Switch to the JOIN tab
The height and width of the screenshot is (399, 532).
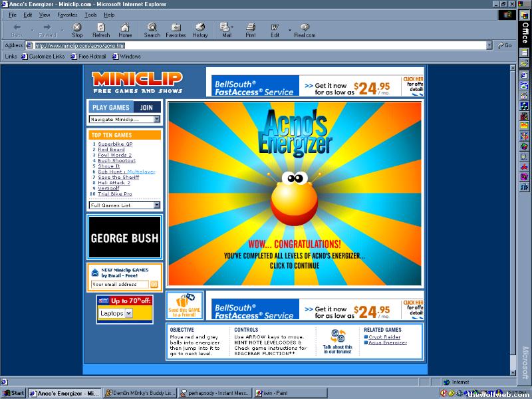pos(146,107)
